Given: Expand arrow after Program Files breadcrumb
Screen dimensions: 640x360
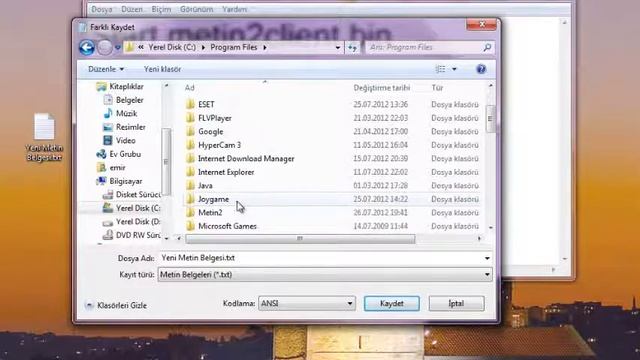Looking at the screenshot, I should [x=265, y=47].
